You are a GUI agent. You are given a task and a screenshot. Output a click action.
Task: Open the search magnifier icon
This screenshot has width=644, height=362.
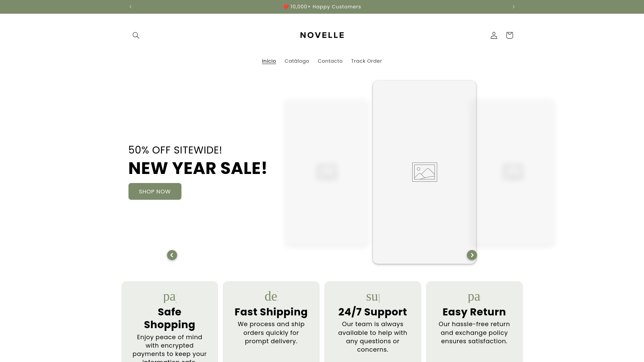tap(136, 35)
